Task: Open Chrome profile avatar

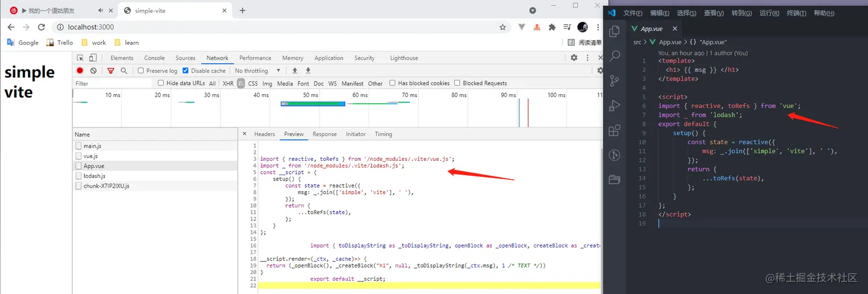Action: [x=583, y=27]
